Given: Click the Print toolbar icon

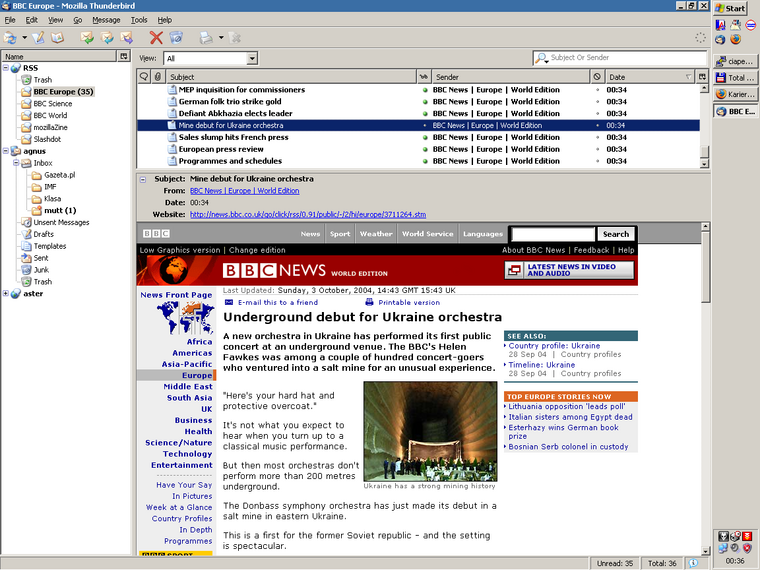Looking at the screenshot, I should [206, 37].
